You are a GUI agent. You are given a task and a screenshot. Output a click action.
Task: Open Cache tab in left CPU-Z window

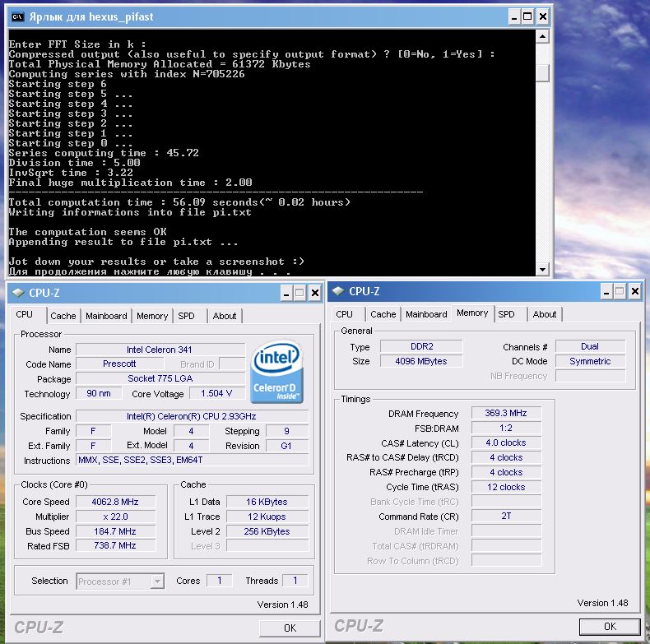coord(63,316)
